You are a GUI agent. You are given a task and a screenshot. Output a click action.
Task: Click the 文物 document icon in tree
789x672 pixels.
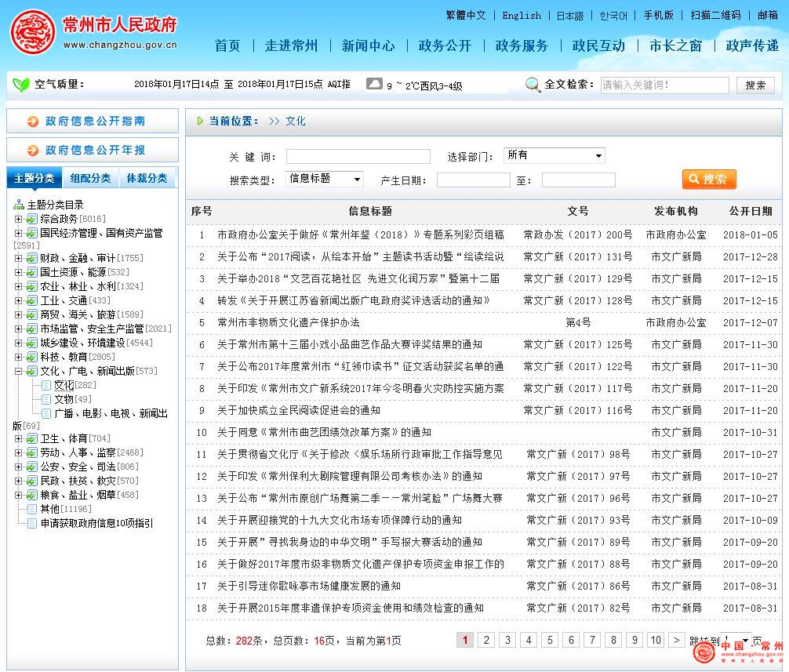(x=46, y=399)
